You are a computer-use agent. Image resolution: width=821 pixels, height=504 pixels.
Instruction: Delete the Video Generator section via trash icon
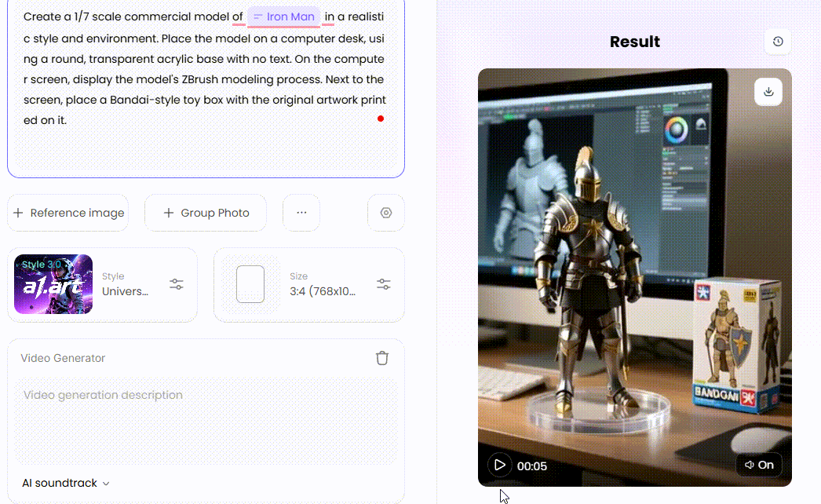(x=382, y=357)
